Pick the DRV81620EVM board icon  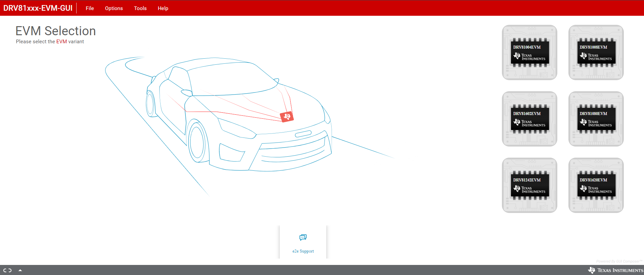[x=596, y=185]
